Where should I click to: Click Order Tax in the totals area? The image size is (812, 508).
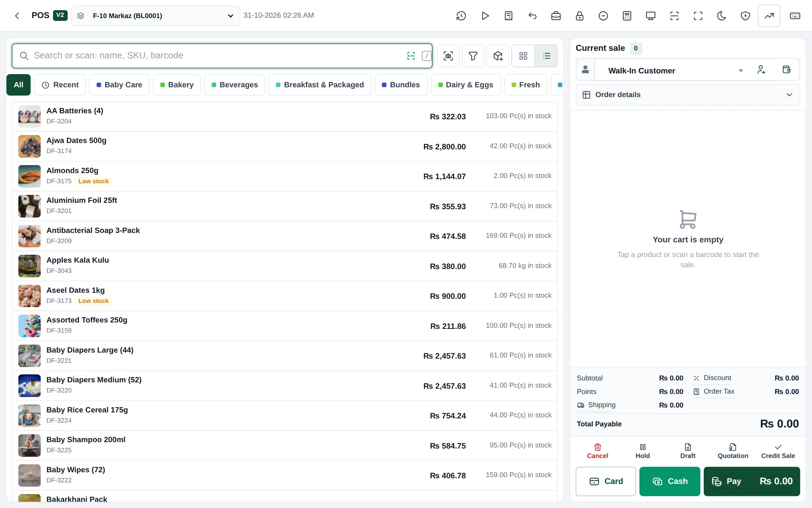(x=714, y=391)
